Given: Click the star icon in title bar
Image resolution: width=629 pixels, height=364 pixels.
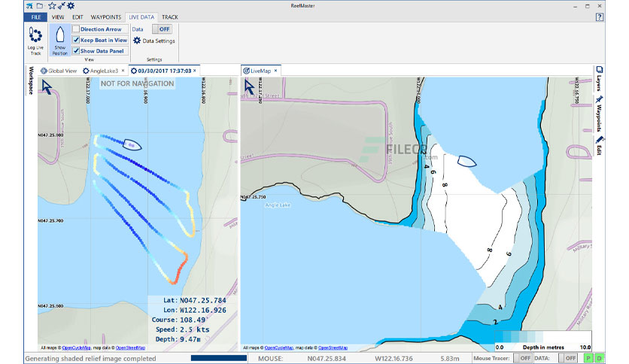Looking at the screenshot, I should point(52,5).
